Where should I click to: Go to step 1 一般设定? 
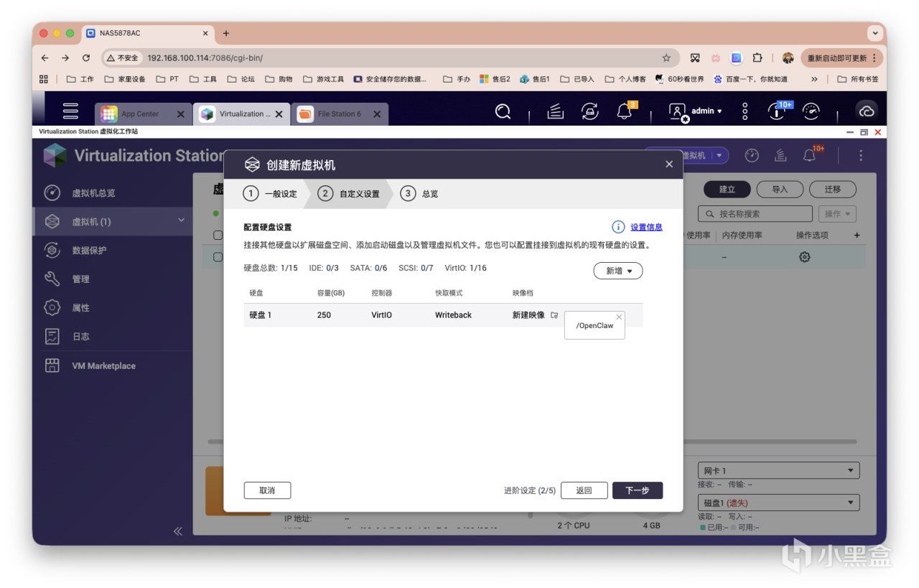point(270,194)
